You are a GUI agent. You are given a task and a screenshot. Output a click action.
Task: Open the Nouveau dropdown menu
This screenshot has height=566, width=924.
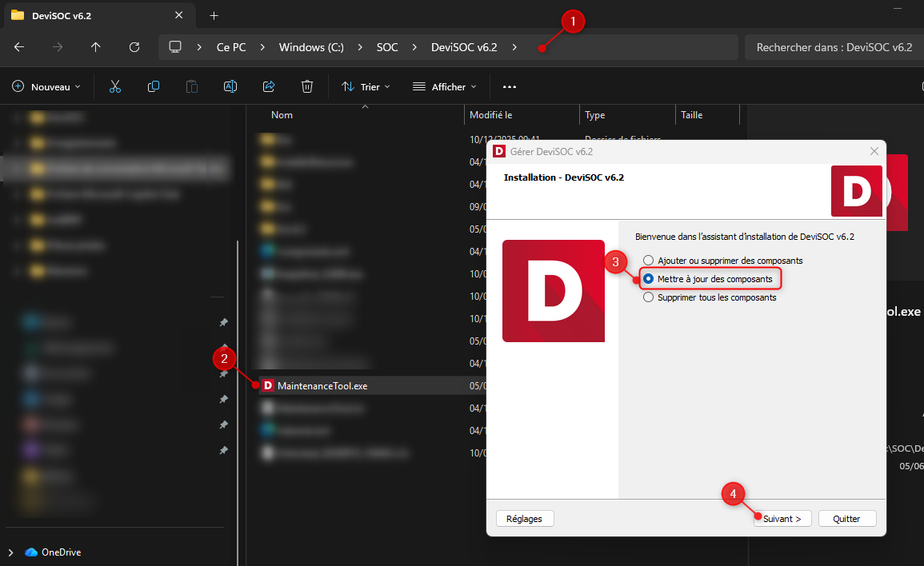click(47, 86)
